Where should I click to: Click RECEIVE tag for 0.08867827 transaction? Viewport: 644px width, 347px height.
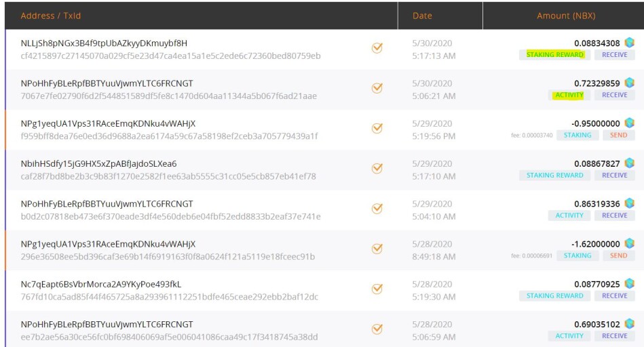[614, 175]
